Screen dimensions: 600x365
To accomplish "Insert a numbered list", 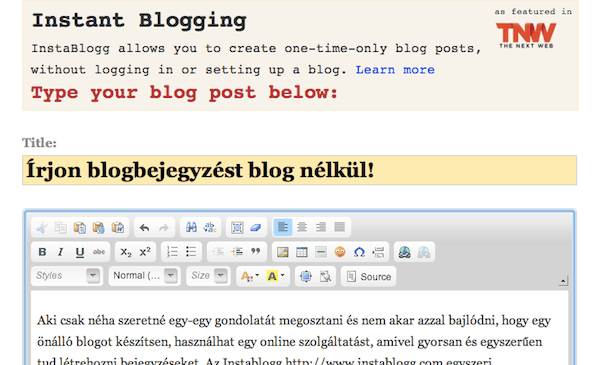I will point(172,252).
